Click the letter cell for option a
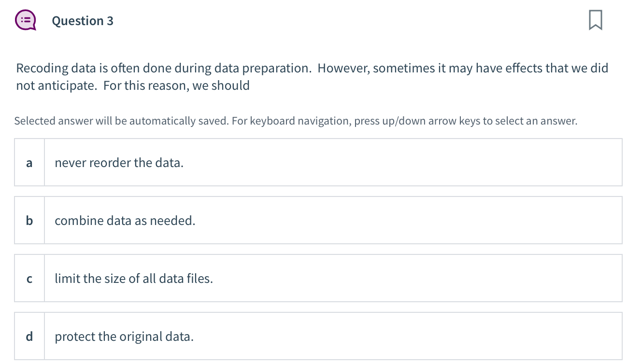Image resolution: width=642 pixels, height=364 pixels. click(x=29, y=163)
